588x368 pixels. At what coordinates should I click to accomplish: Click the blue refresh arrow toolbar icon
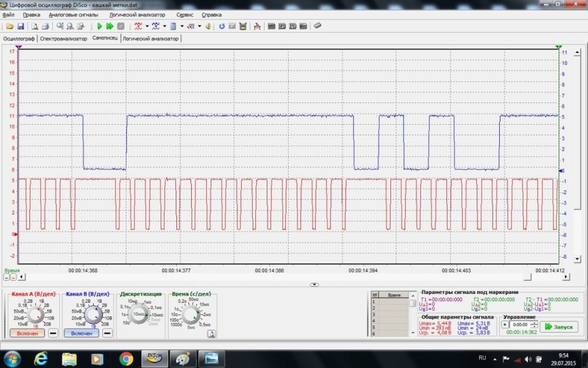point(222,26)
